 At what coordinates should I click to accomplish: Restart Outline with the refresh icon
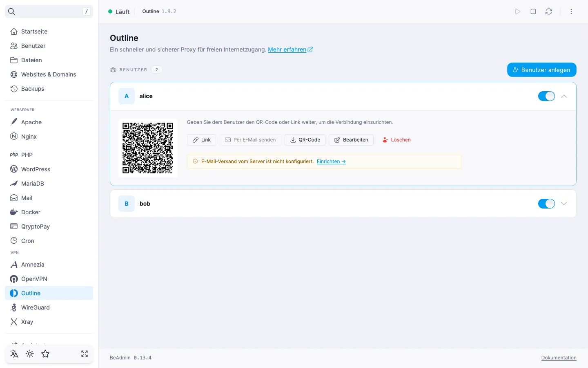[549, 11]
